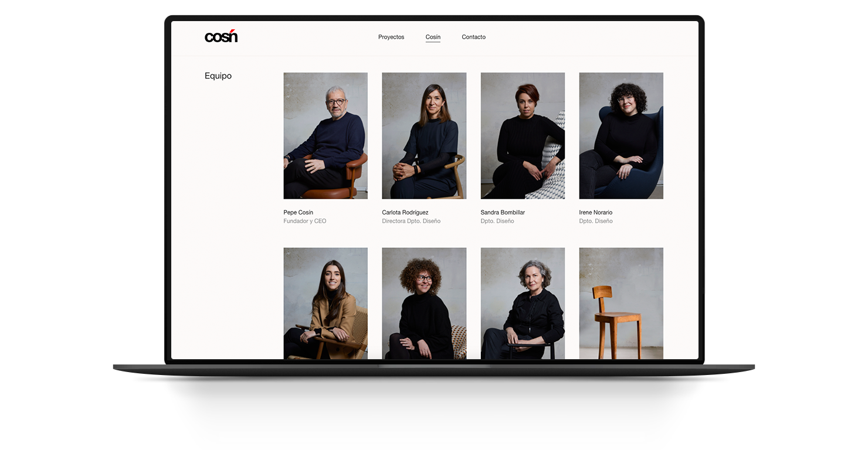
Task: Click the Pepe Cosín name link
Action: pos(299,212)
